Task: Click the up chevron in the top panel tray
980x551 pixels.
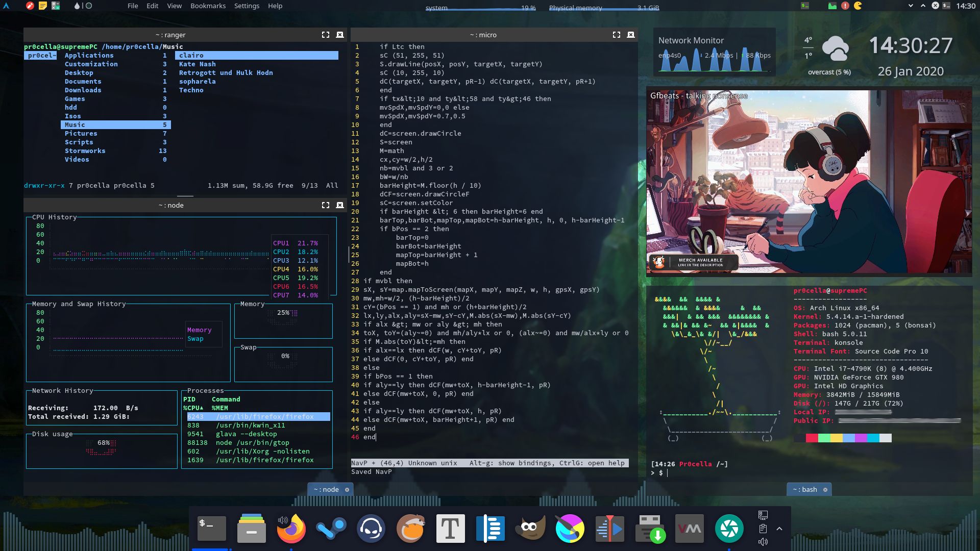Action: 922,6
